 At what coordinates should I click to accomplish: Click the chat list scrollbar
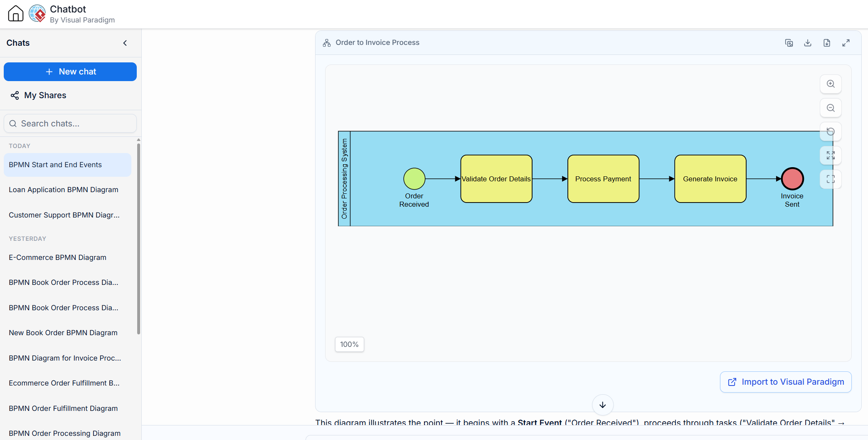(138, 238)
